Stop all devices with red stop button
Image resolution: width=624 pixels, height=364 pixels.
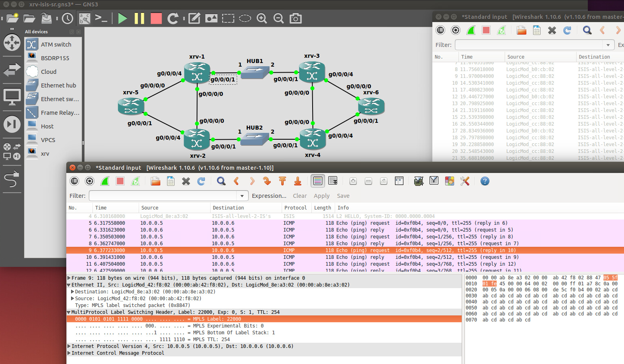click(x=156, y=18)
